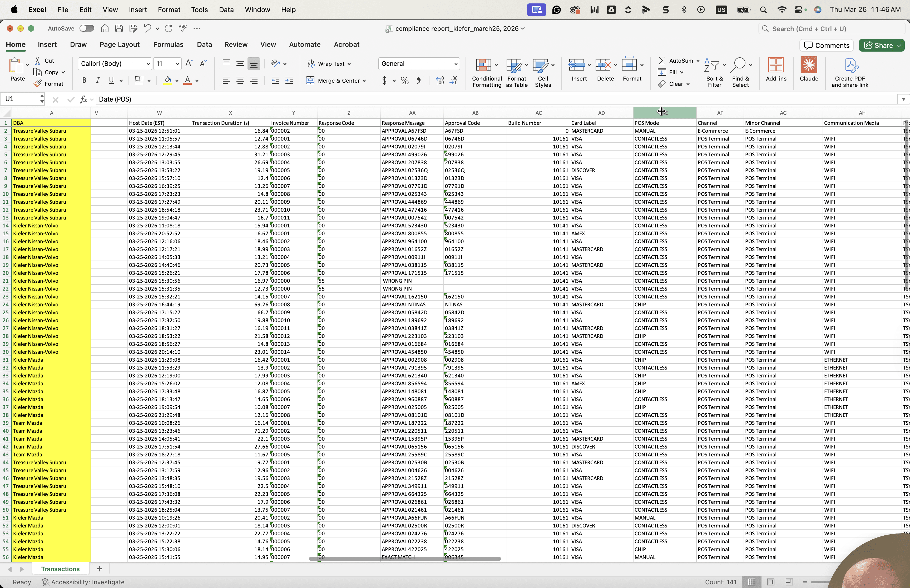
Task: Toggle the AutoSave switch
Action: pyautogui.click(x=87, y=28)
